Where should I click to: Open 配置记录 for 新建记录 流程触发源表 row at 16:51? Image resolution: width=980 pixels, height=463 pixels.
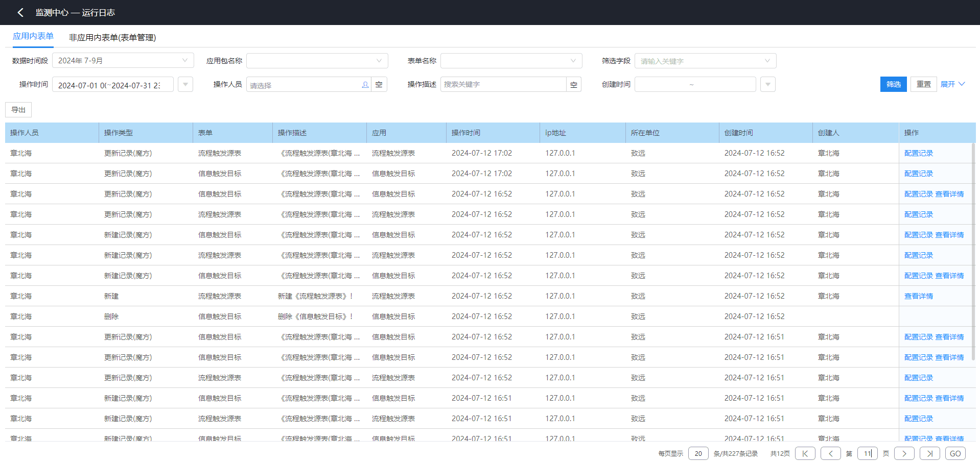tap(919, 419)
